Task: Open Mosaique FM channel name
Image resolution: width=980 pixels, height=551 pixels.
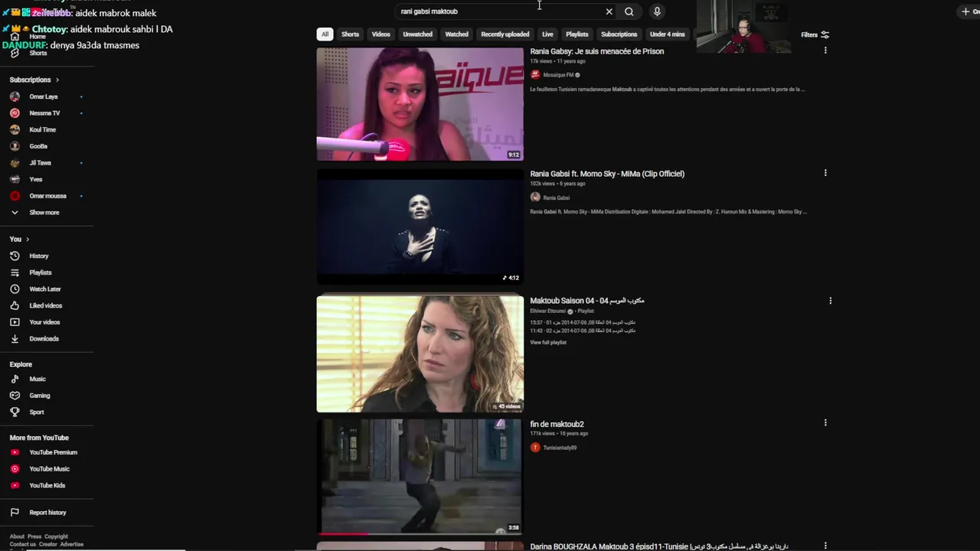Action: click(x=558, y=75)
